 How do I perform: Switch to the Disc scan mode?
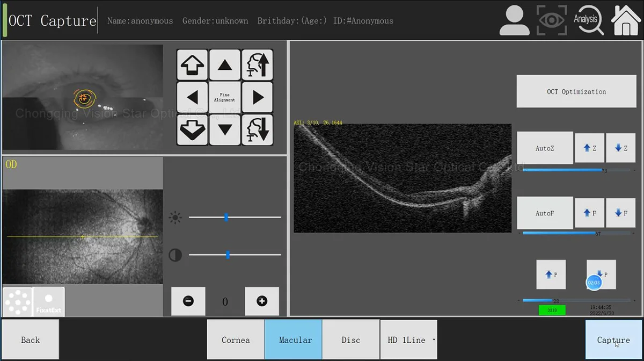(351, 340)
